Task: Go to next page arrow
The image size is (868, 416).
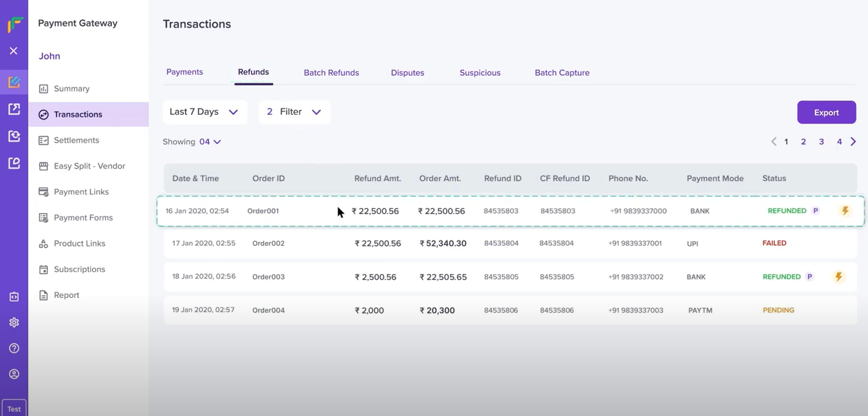Action: pos(853,141)
